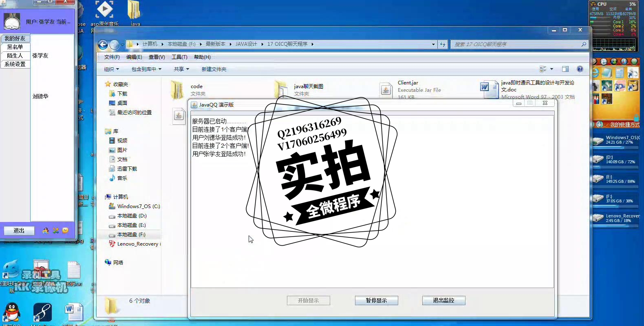
Task: Open the 组织 dropdown in Explorer toolbar
Action: point(111,69)
